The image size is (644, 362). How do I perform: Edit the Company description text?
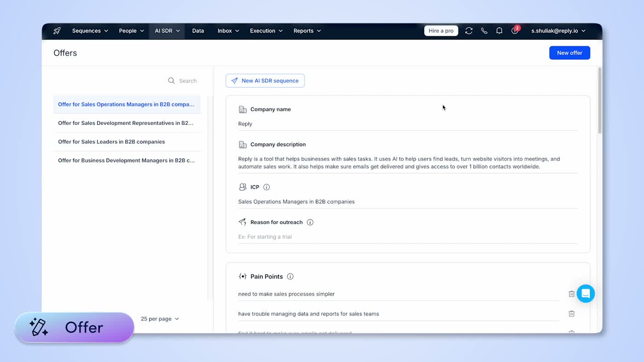408,163
